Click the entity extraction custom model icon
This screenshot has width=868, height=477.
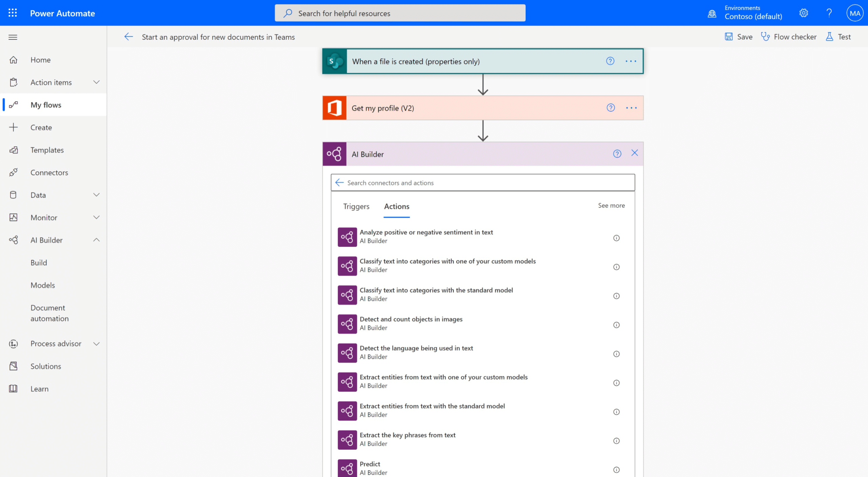tap(346, 382)
